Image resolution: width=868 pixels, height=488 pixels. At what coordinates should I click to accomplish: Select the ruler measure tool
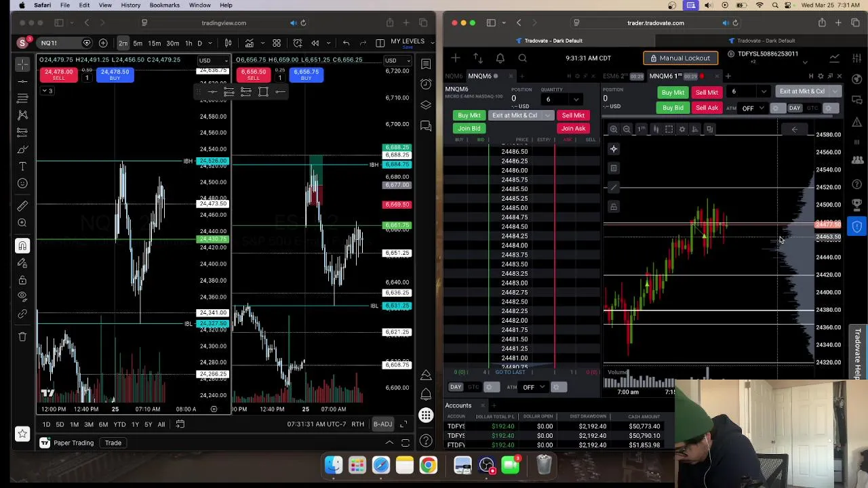tap(22, 205)
